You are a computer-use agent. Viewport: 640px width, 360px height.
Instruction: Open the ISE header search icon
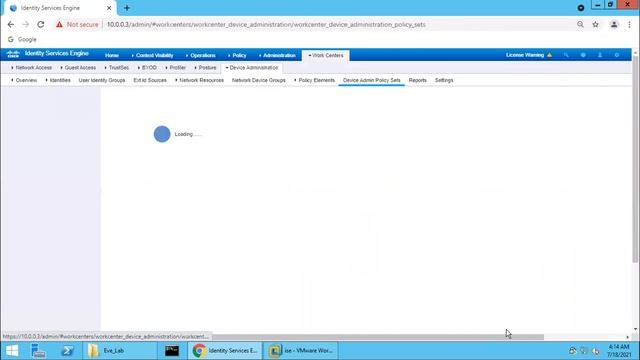[x=566, y=55]
